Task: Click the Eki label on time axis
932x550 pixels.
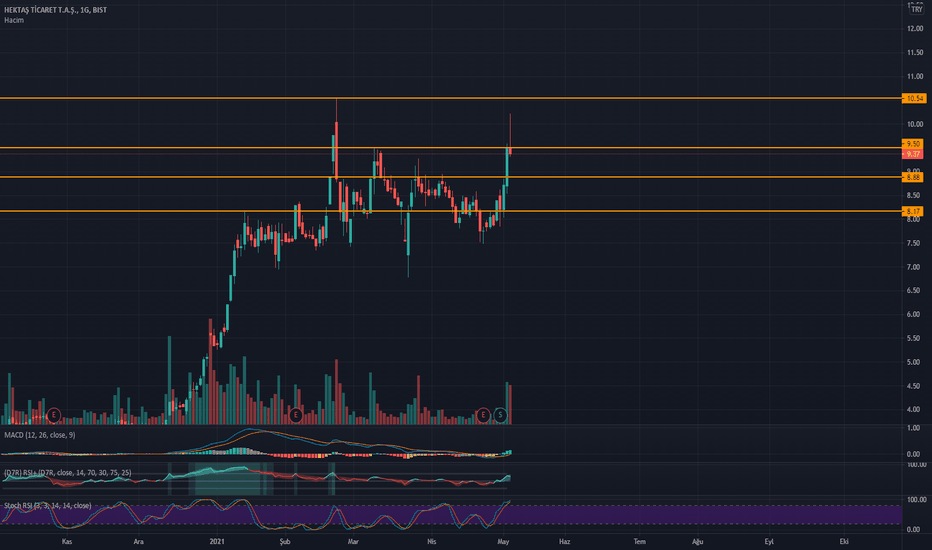Action: tap(843, 542)
